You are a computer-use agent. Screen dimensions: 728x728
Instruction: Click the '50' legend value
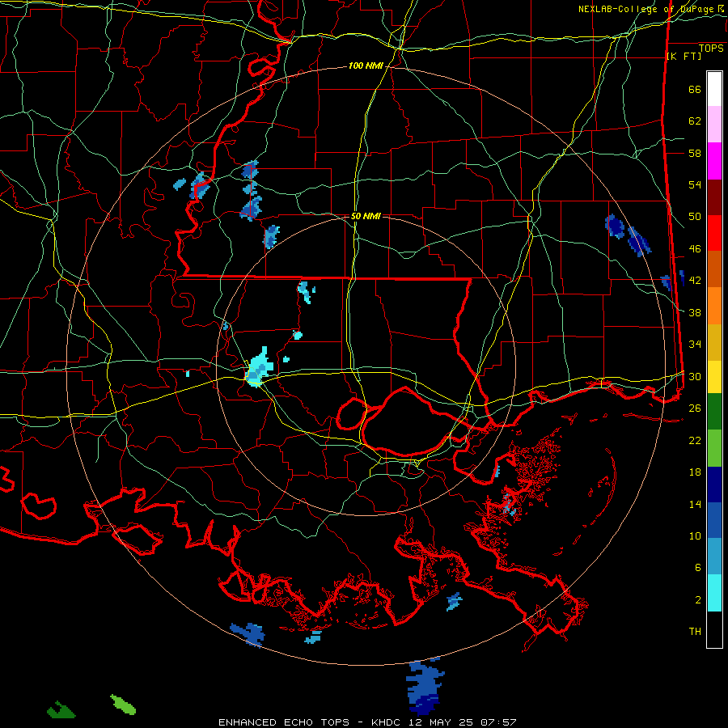[695, 217]
